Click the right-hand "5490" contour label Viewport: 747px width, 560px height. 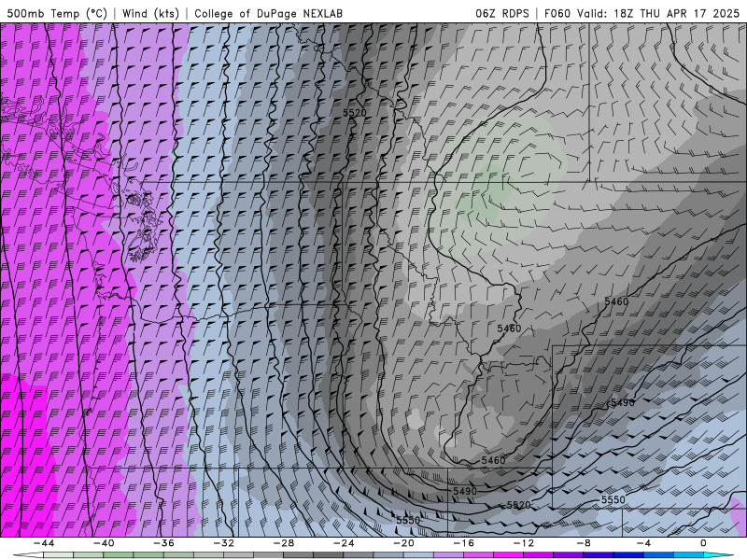pos(623,403)
